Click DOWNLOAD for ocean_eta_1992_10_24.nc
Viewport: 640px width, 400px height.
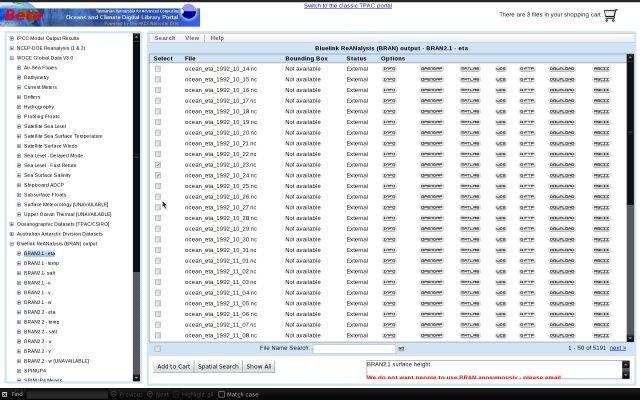tap(562, 176)
